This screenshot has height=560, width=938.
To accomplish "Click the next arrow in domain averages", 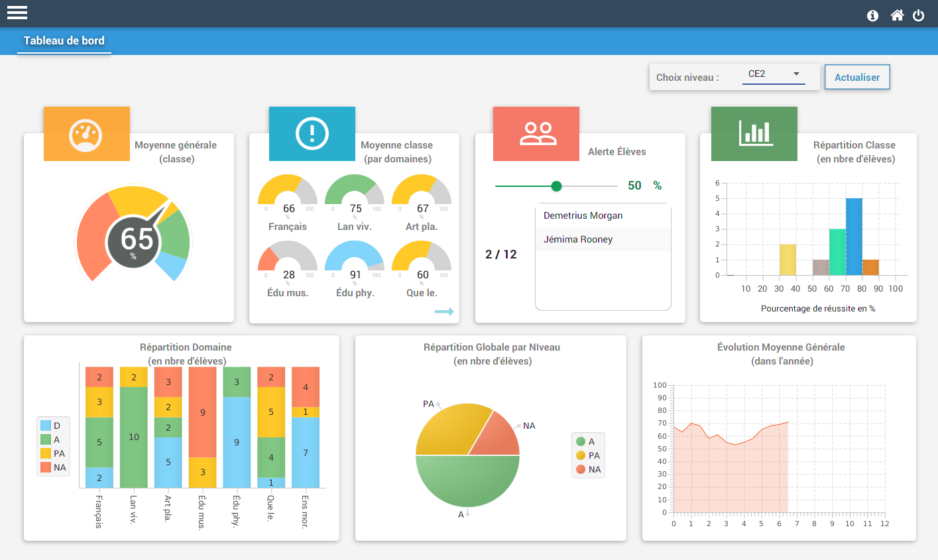I will point(444,311).
